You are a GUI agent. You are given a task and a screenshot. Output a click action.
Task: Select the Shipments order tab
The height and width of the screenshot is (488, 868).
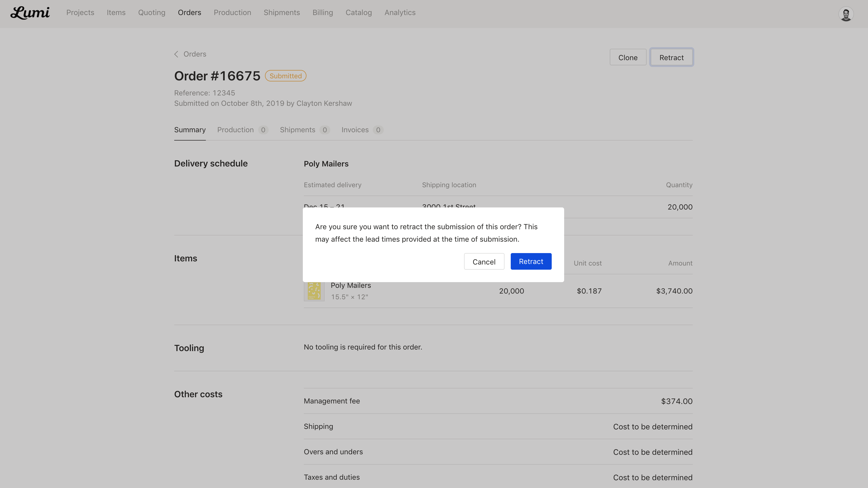[298, 130]
